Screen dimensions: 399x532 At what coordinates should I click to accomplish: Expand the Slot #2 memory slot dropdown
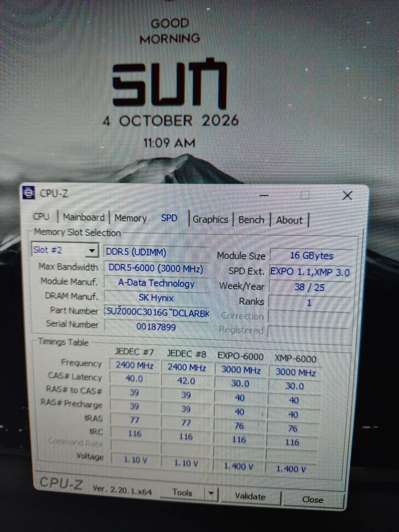tap(92, 250)
